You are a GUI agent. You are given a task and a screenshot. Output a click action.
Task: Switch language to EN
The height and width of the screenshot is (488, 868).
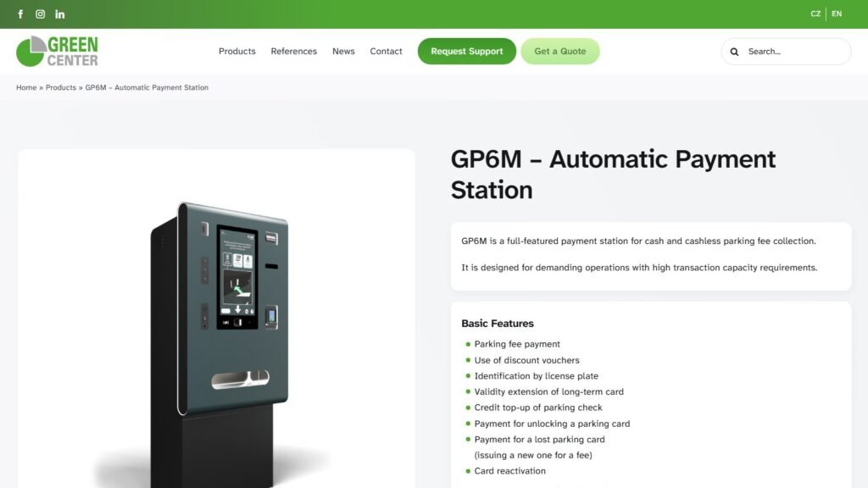click(x=837, y=14)
